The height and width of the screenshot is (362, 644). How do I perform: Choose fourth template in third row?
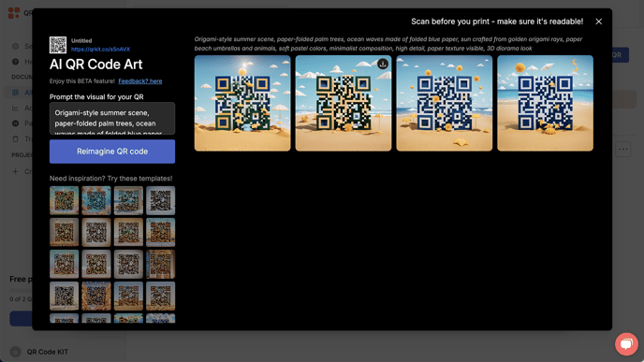tap(161, 264)
